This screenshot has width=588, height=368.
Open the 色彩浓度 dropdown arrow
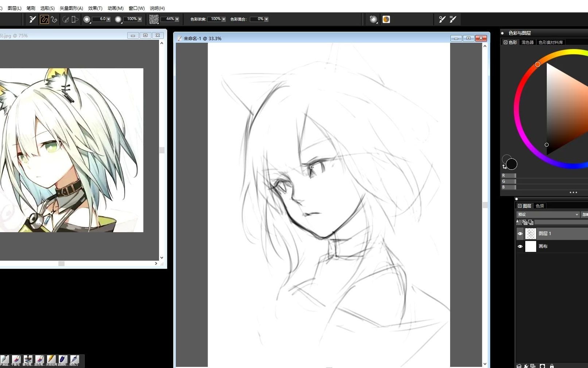click(224, 19)
